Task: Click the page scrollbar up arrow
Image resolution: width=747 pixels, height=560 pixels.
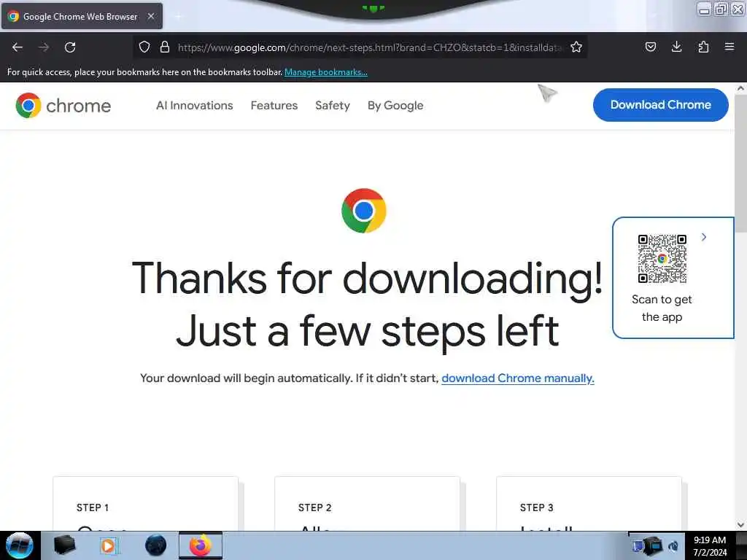Action: (740, 88)
